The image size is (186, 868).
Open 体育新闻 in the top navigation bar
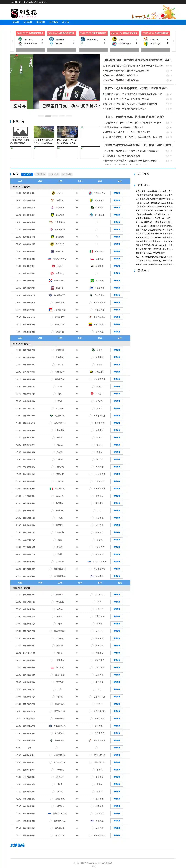coord(54,22)
